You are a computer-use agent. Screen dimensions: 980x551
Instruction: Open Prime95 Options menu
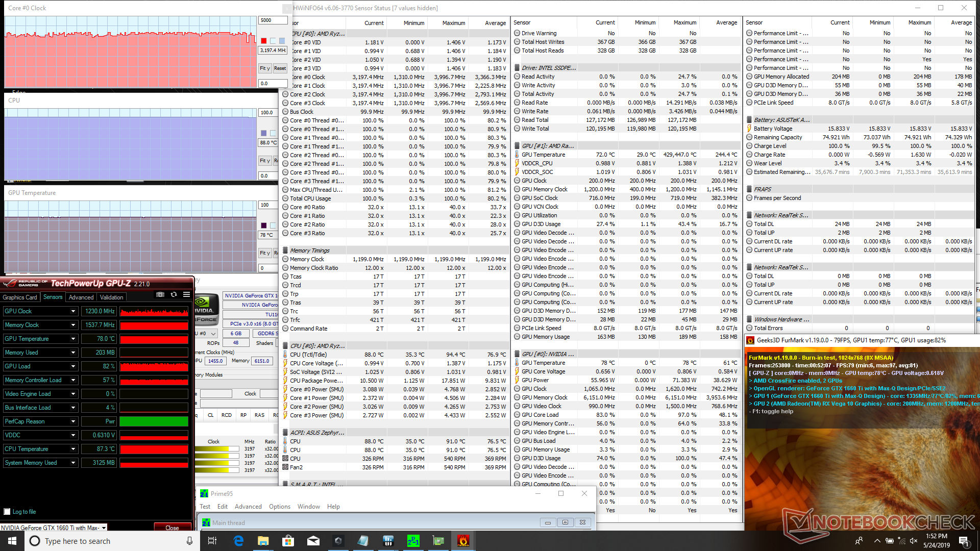(x=279, y=507)
